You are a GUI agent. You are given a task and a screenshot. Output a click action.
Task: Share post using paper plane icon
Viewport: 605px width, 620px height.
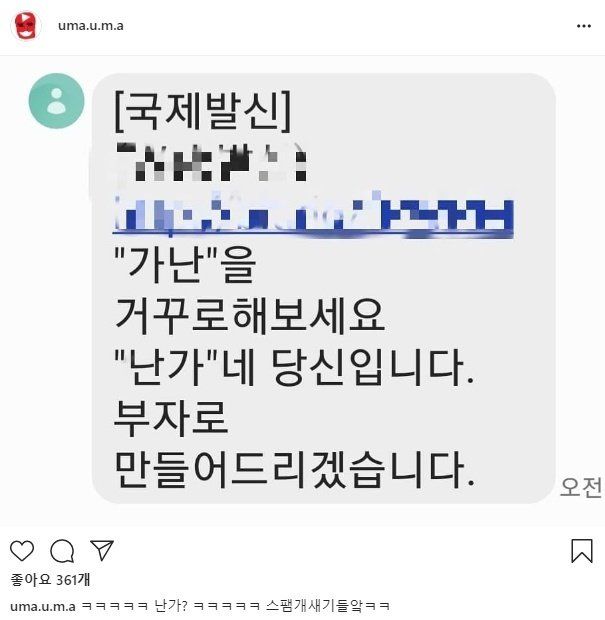(x=102, y=550)
